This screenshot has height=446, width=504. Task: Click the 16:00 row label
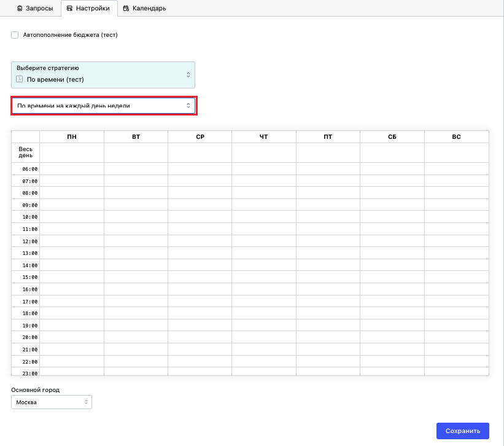(x=29, y=289)
